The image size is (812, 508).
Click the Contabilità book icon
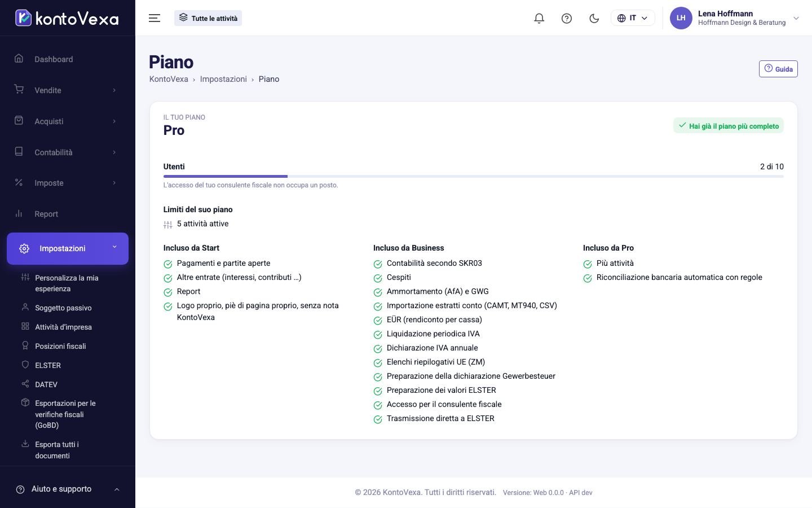(x=19, y=152)
